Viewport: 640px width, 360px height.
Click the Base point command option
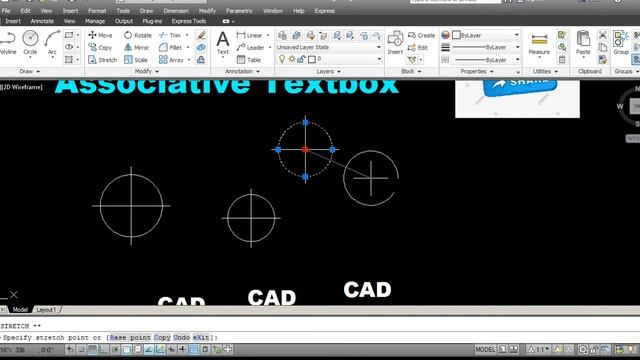click(x=130, y=338)
